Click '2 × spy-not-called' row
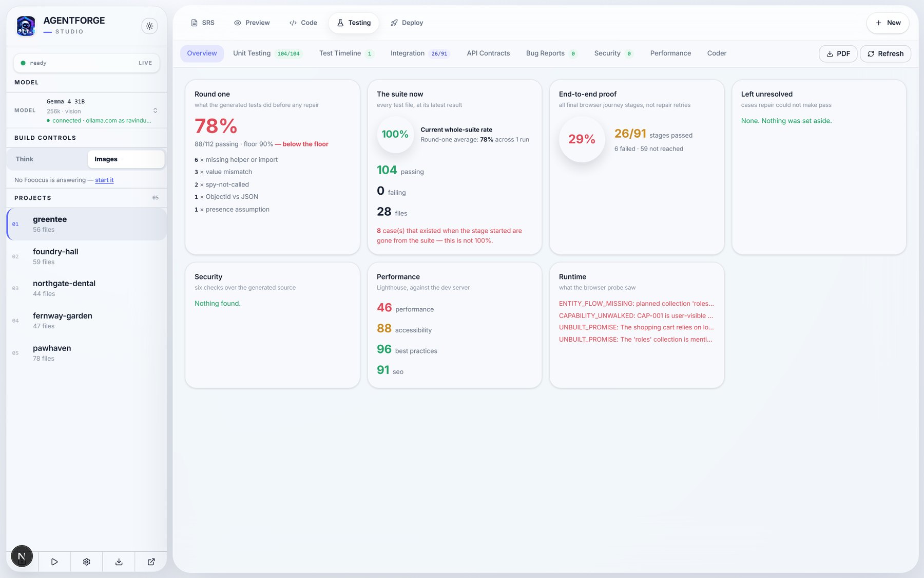This screenshot has width=924, height=578. [222, 184]
